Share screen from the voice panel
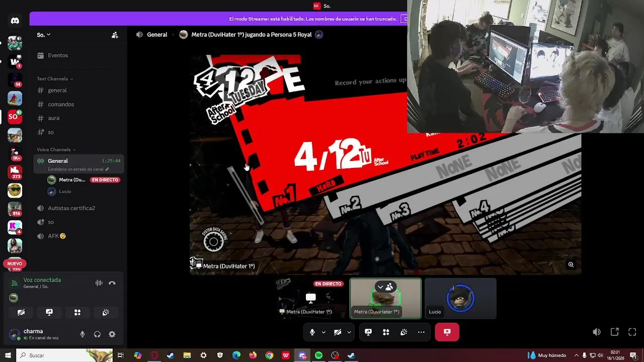644x362 pixels. pos(49,312)
